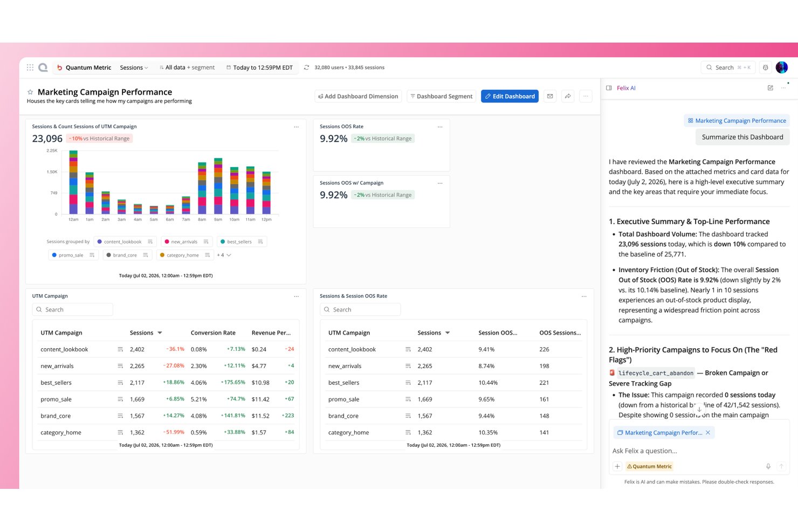Open the Quantum Metric model selector chip

click(x=649, y=466)
